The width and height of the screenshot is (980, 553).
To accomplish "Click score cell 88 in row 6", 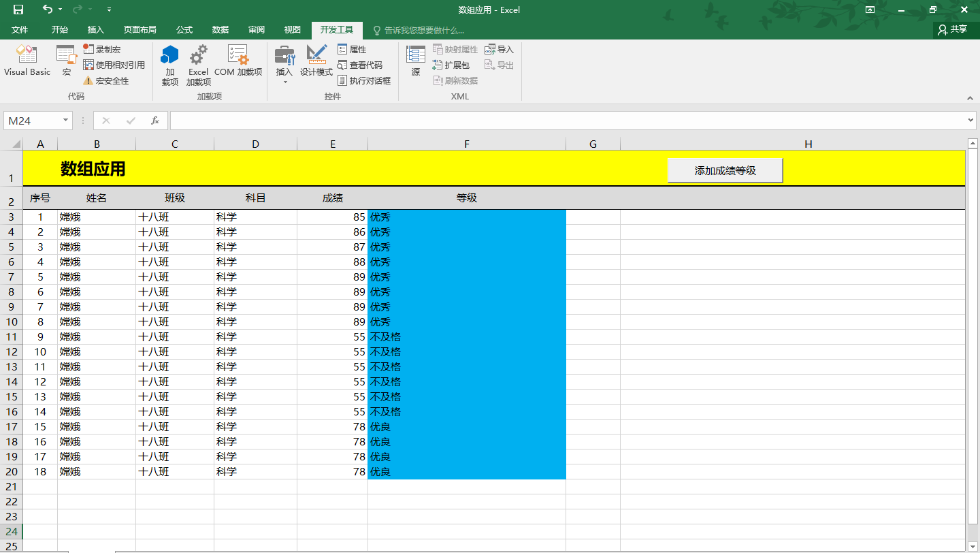I will point(332,262).
